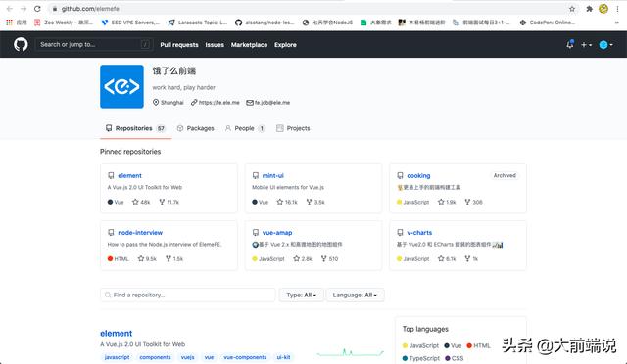Open the SSD VPS Servers bookmark
Viewport: 627px width, 364px height.
click(x=130, y=23)
